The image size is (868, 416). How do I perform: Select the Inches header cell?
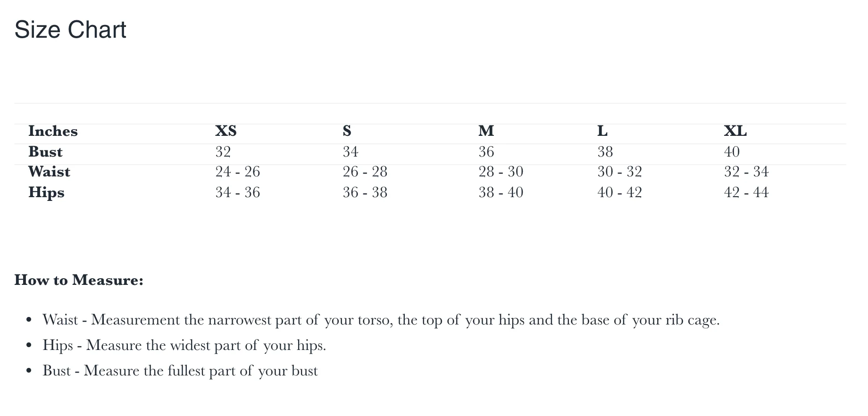[53, 131]
